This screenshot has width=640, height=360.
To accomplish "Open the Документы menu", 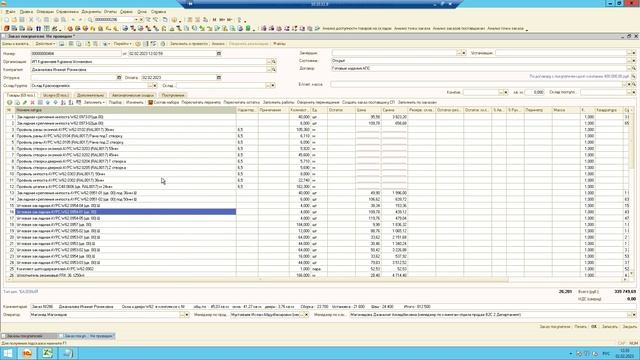I will [x=91, y=12].
